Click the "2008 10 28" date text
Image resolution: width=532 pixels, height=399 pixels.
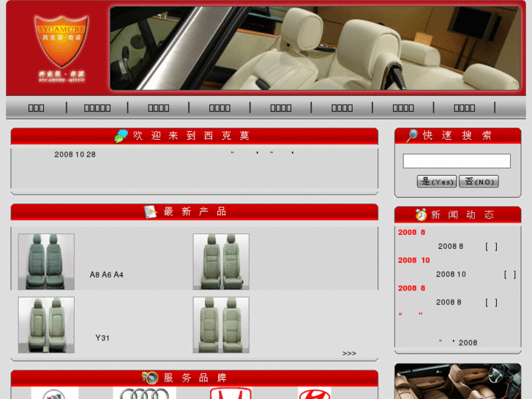75,154
